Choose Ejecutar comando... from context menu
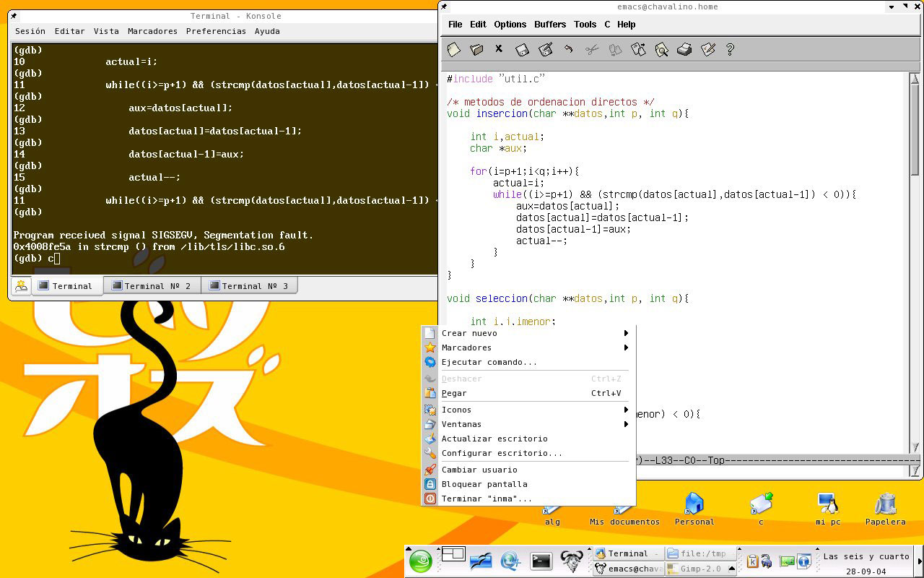 528,362
